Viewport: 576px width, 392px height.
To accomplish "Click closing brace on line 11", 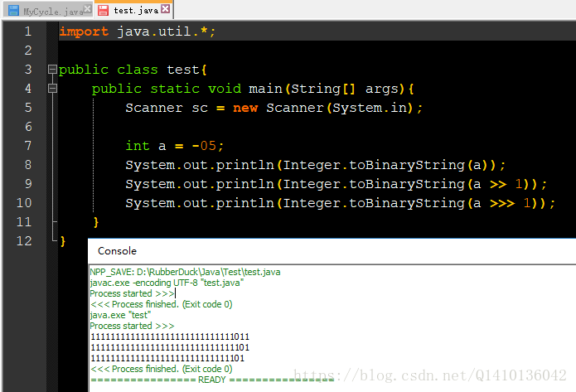I will [96, 222].
